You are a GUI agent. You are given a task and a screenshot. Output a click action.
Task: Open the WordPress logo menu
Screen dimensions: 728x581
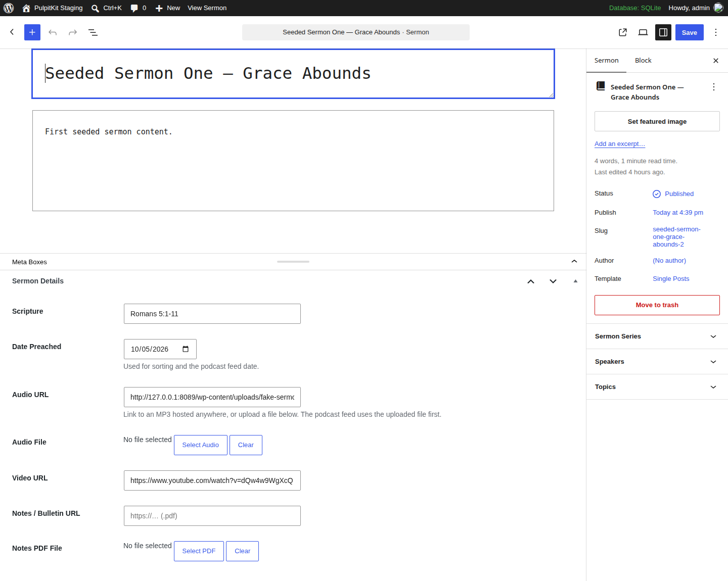click(9, 8)
